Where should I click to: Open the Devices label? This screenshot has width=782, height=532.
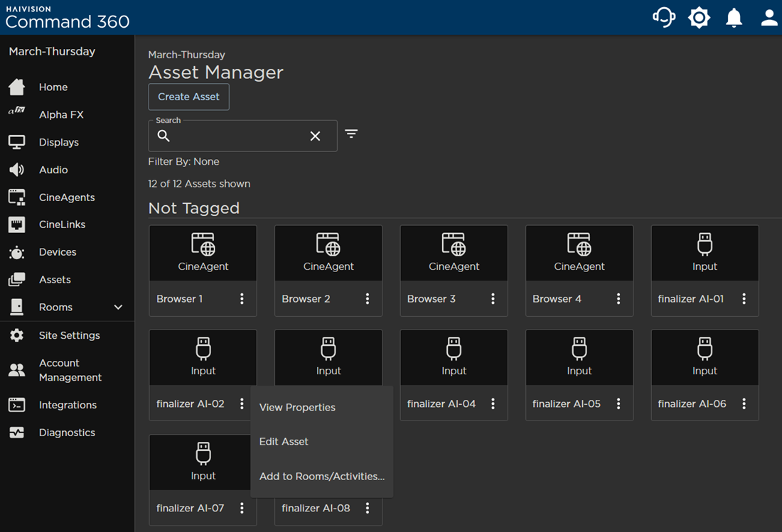pos(58,252)
